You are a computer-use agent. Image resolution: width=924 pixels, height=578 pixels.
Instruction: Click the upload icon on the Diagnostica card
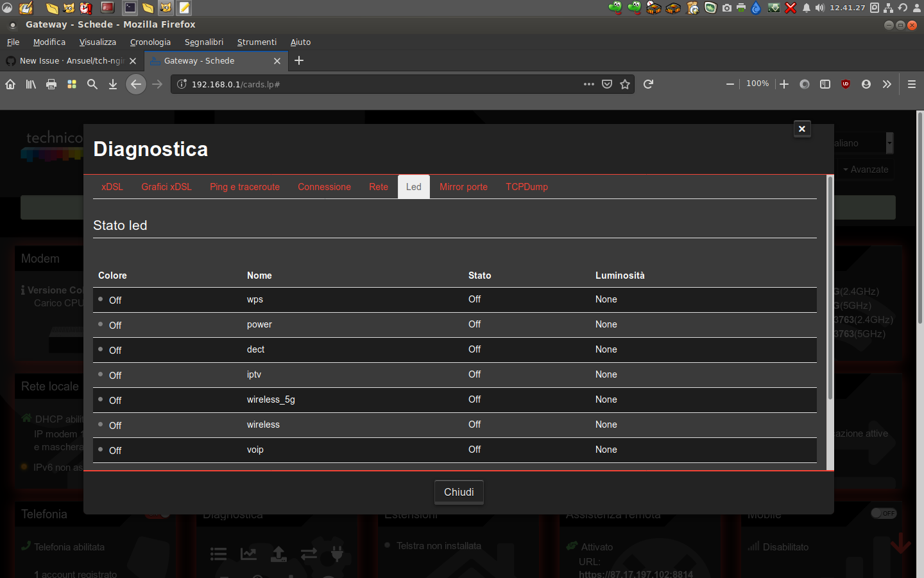tap(278, 554)
